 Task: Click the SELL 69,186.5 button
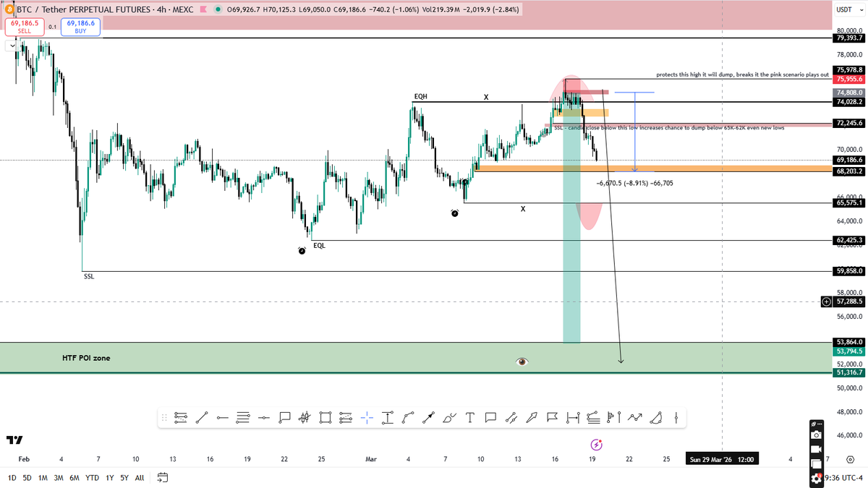[x=23, y=27]
